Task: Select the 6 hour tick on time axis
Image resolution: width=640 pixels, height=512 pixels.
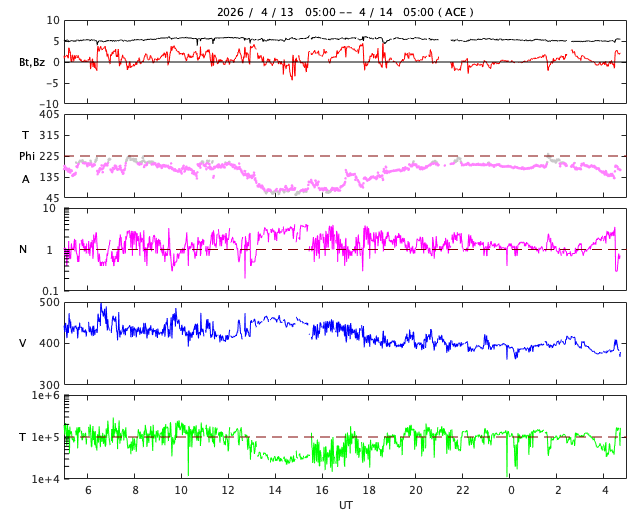Action: pos(87,490)
